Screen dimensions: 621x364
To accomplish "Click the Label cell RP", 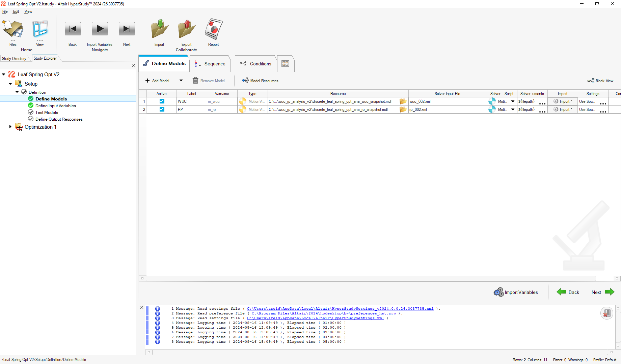I will pyautogui.click(x=192, y=110).
